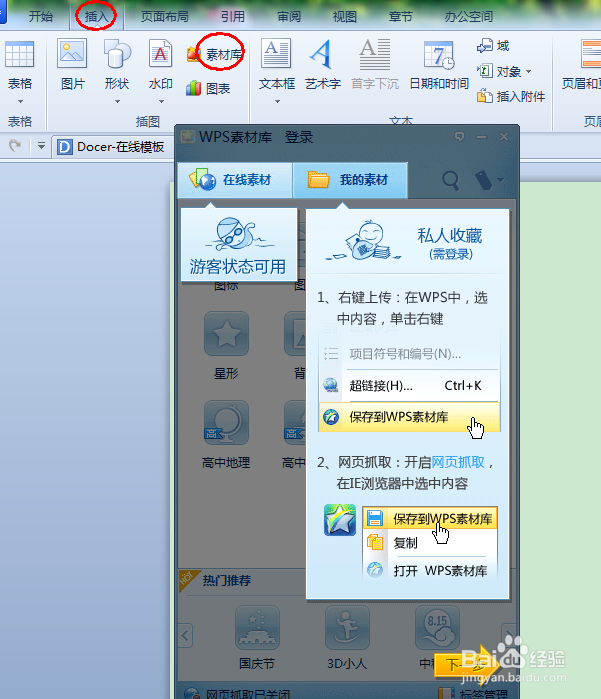The height and width of the screenshot is (699, 601).
Task: Expand the 对象 dropdown arrow
Action: (x=529, y=71)
